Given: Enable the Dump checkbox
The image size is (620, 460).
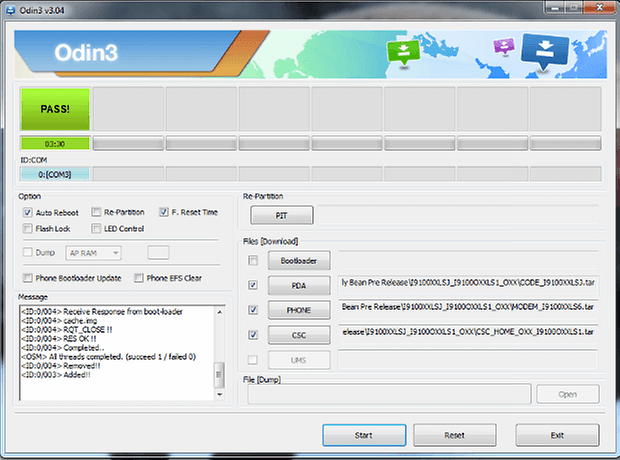Looking at the screenshot, I should coord(27,252).
